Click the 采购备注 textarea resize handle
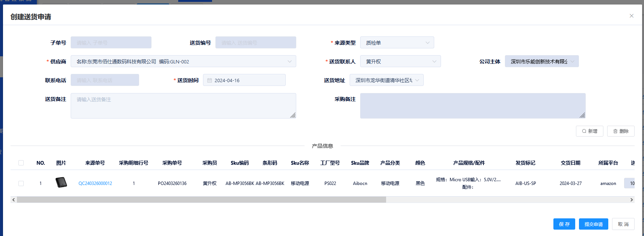This screenshot has width=644, height=236. (583, 116)
